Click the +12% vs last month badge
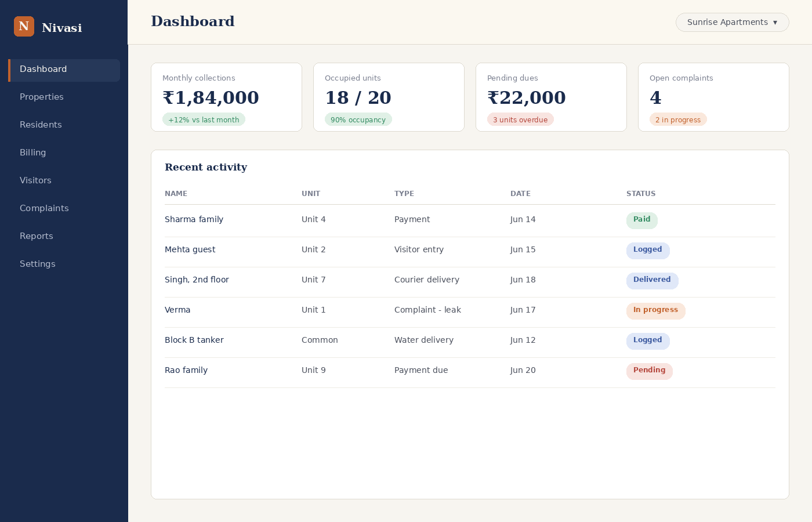Image resolution: width=812 pixels, height=522 pixels. (204, 119)
